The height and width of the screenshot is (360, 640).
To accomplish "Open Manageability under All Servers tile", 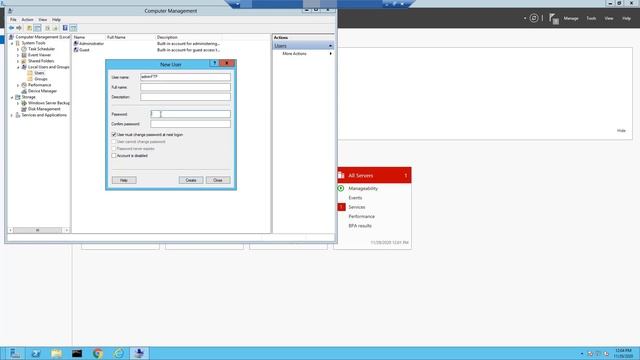I will 363,189.
